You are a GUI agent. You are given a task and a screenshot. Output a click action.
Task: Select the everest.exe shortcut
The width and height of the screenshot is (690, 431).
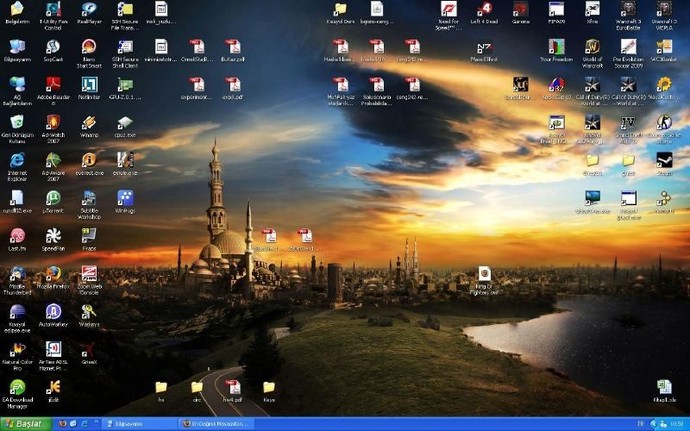89,160
